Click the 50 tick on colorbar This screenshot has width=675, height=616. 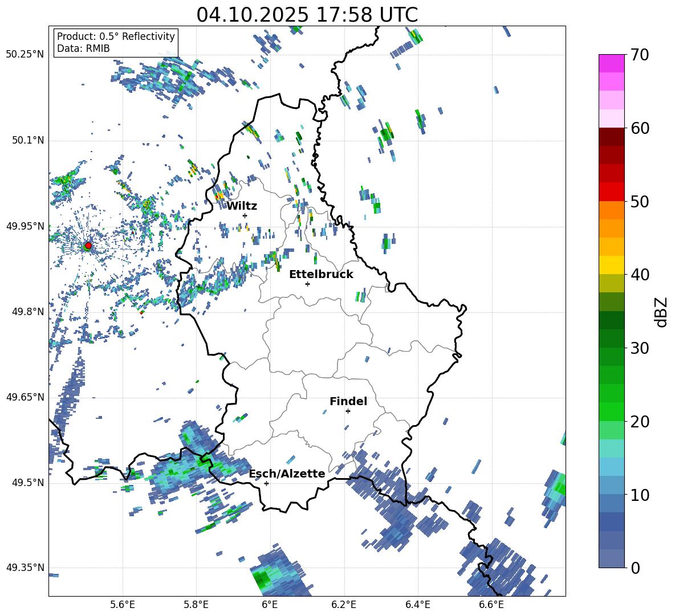640,201
